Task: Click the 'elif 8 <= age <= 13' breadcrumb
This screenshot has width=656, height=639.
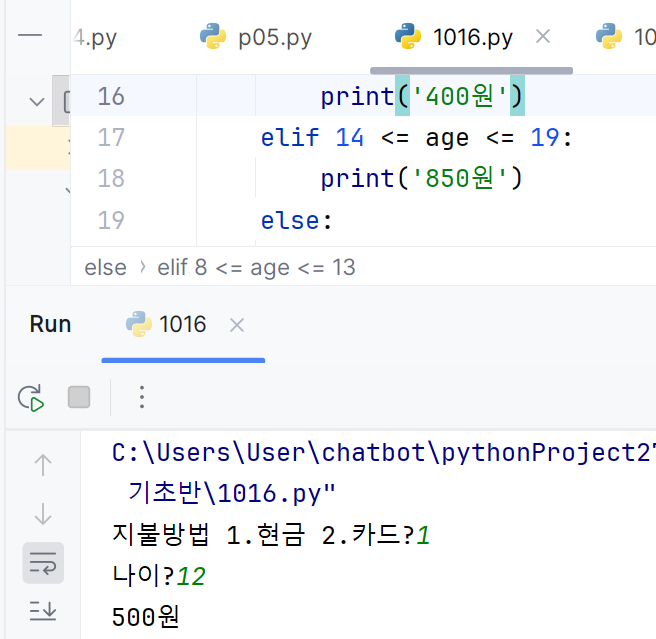Action: [256, 267]
